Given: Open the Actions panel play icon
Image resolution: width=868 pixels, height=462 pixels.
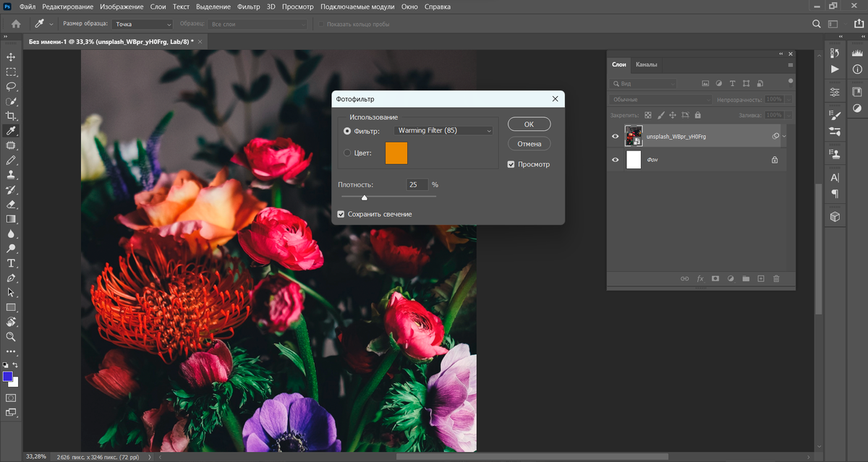Looking at the screenshot, I should (835, 69).
